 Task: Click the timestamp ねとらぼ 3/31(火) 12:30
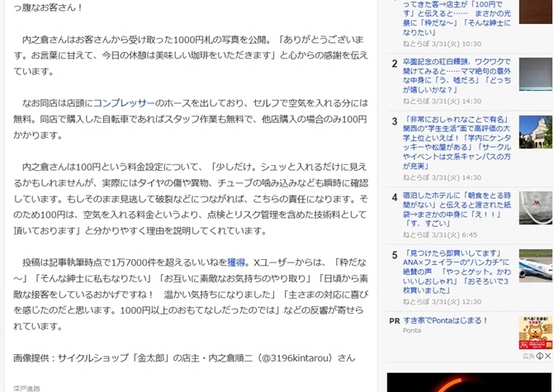click(442, 302)
